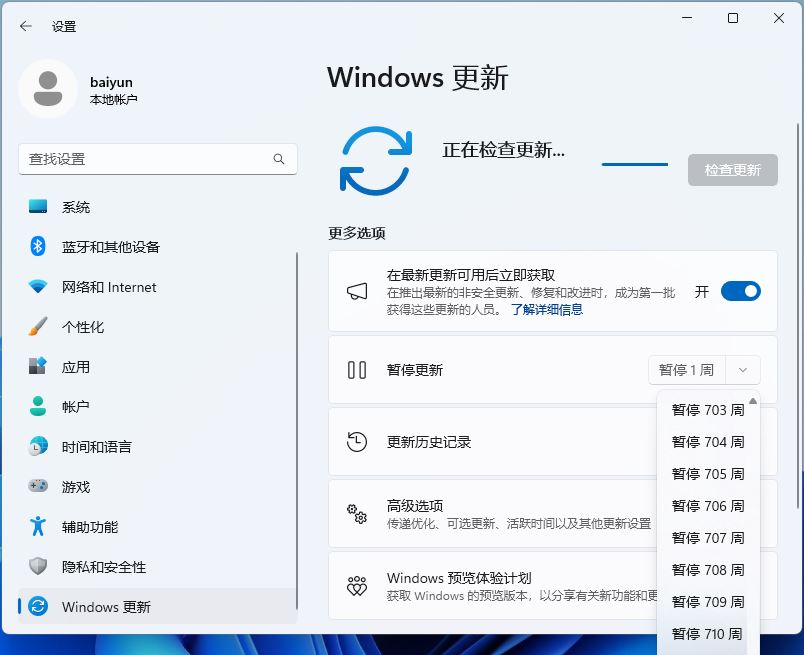
Task: Click the baiyun account name
Action: [x=111, y=83]
